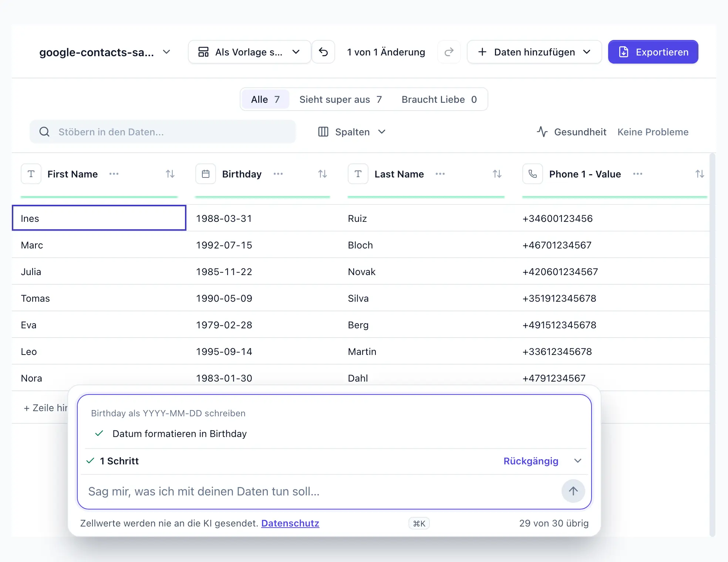This screenshot has width=728, height=562.
Task: Open the Daten hinzufügen dropdown
Action: click(534, 52)
